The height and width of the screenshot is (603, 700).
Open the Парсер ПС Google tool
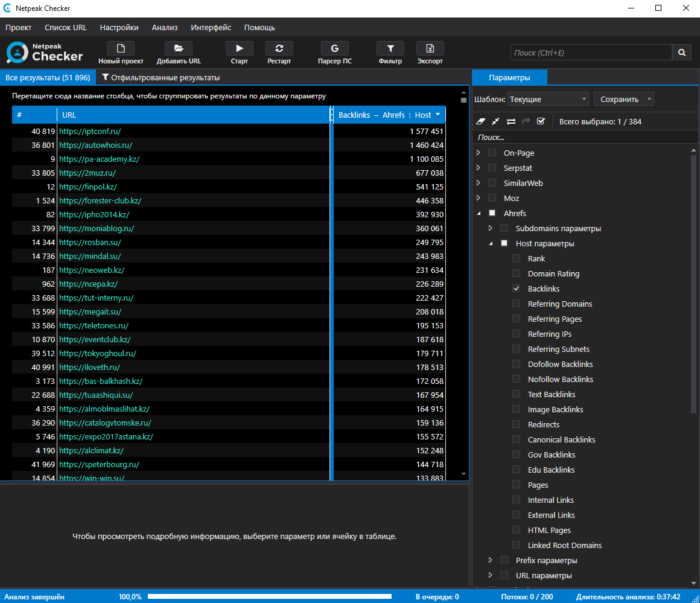(x=334, y=53)
